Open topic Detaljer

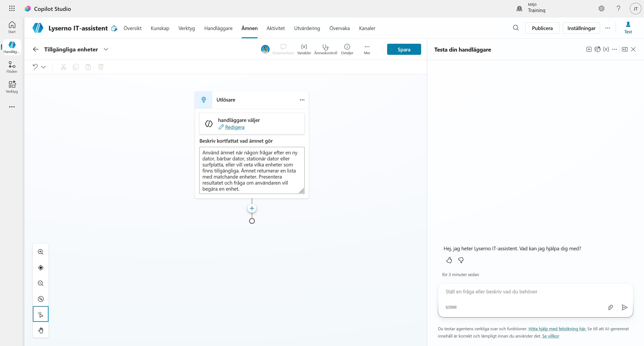pyautogui.click(x=347, y=49)
